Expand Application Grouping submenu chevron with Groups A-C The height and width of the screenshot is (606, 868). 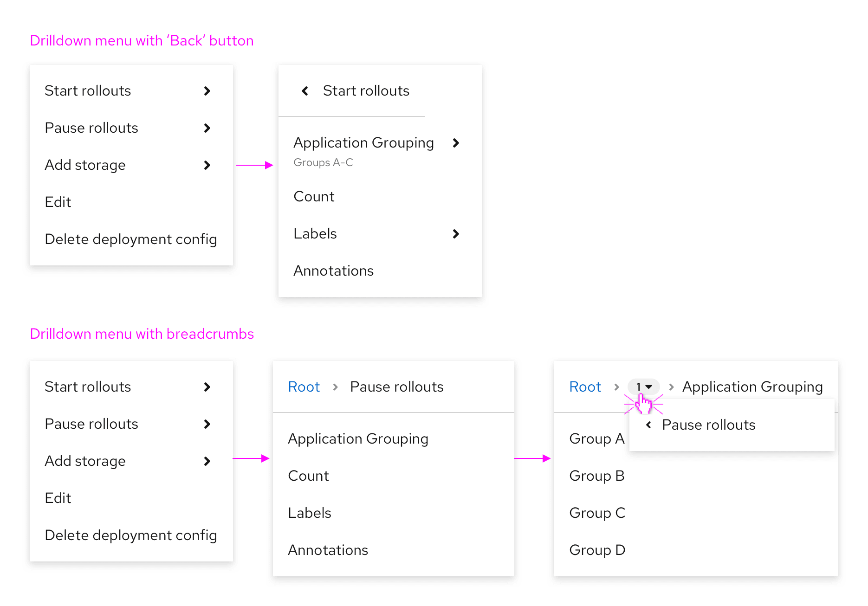click(456, 143)
